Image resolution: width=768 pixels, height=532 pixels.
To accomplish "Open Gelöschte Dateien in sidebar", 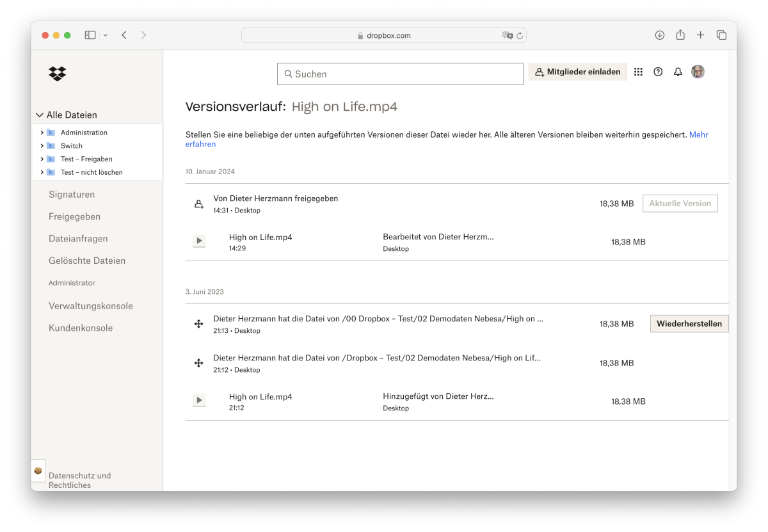I will [x=87, y=261].
